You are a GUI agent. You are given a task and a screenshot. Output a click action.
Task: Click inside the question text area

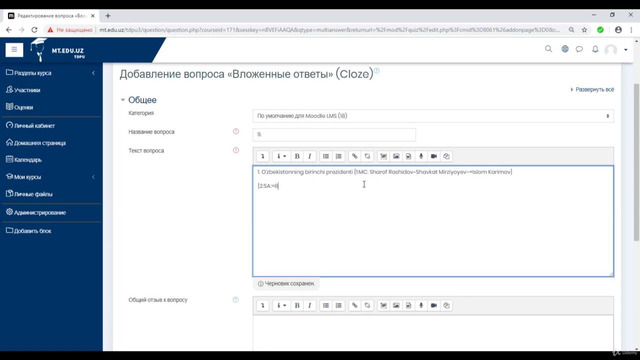pos(433,221)
